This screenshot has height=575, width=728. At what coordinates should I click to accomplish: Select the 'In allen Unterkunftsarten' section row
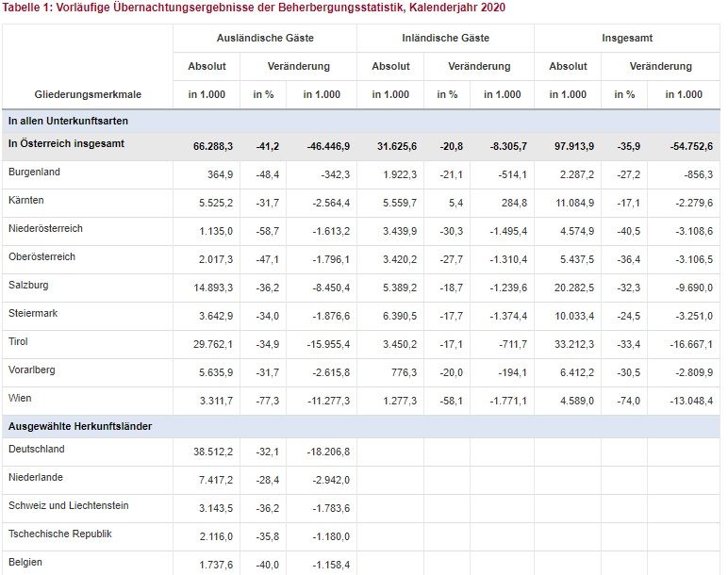[68, 122]
